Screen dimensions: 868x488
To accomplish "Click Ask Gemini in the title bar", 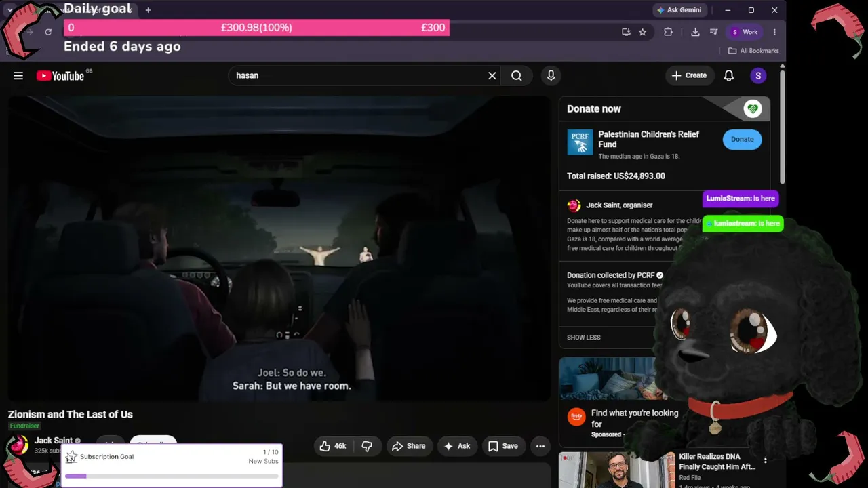I will pos(679,10).
